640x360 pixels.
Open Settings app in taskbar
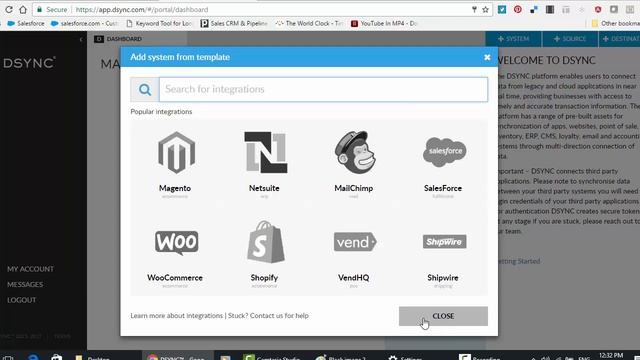pyautogui.click(x=405, y=357)
